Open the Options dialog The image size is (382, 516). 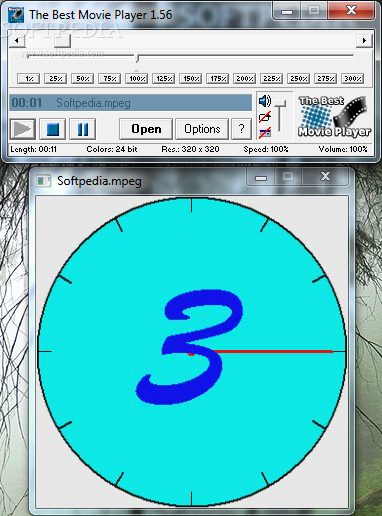pyautogui.click(x=202, y=129)
